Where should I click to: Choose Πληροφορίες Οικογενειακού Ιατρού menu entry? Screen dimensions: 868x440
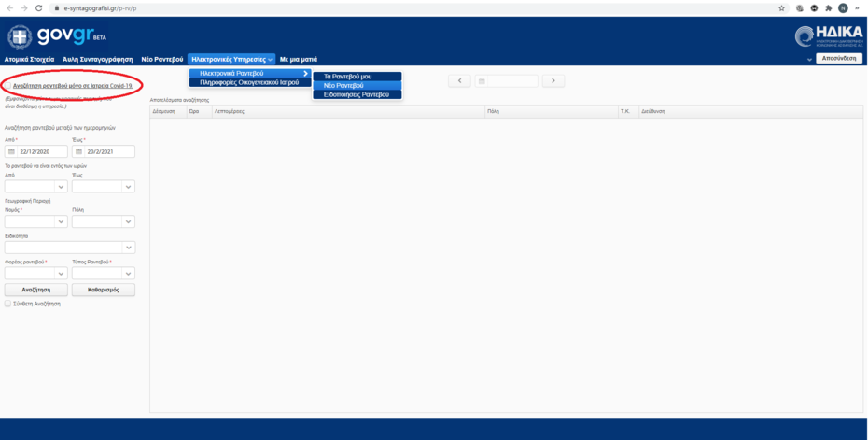tap(251, 82)
